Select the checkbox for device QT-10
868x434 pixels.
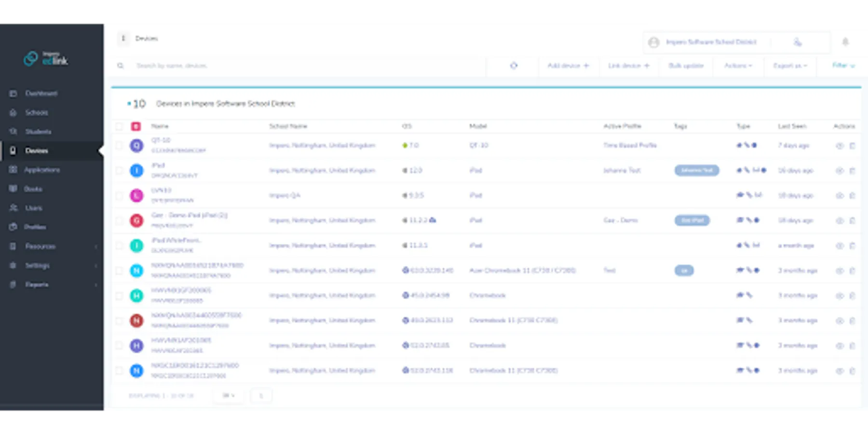click(x=119, y=145)
